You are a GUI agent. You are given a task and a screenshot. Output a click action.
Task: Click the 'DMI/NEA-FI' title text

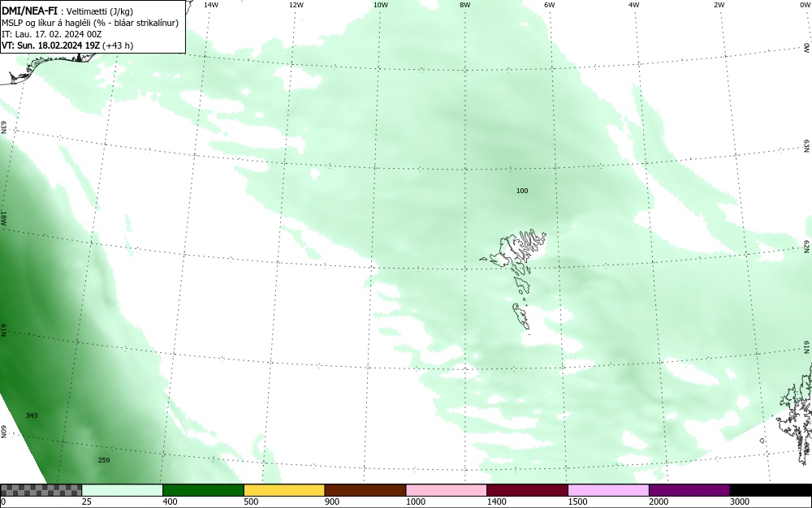(29, 11)
